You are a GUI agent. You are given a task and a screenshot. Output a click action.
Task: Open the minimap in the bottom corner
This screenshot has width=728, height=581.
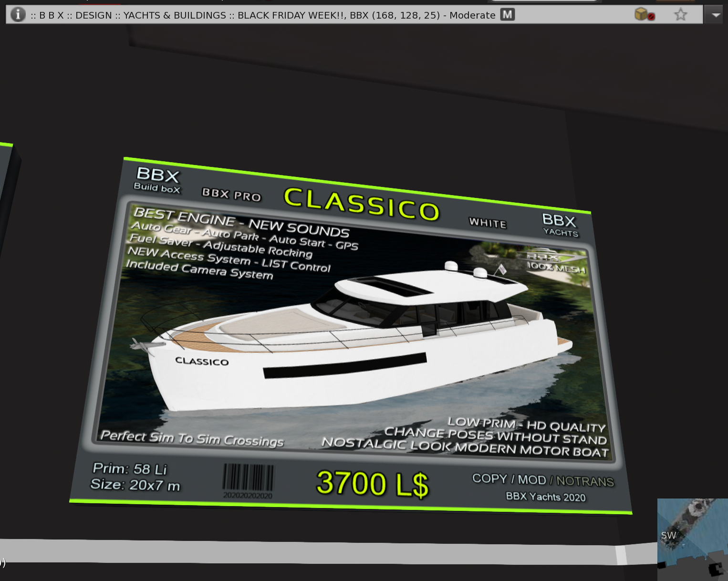coord(693,539)
